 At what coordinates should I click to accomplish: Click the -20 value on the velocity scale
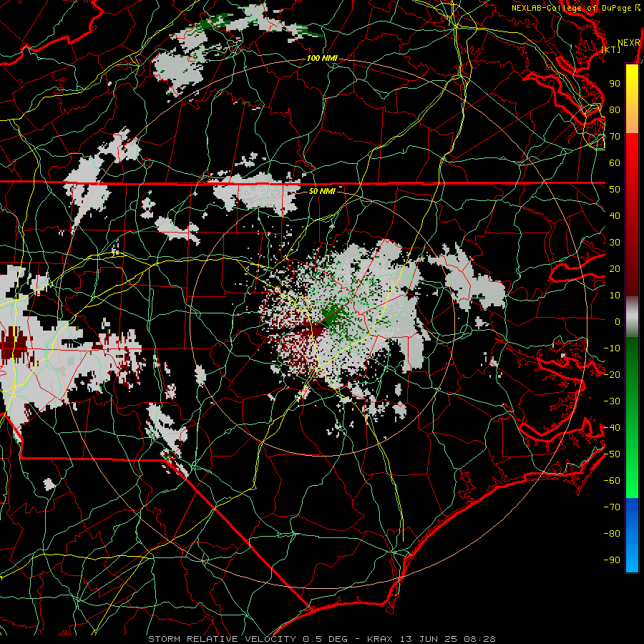(x=612, y=375)
